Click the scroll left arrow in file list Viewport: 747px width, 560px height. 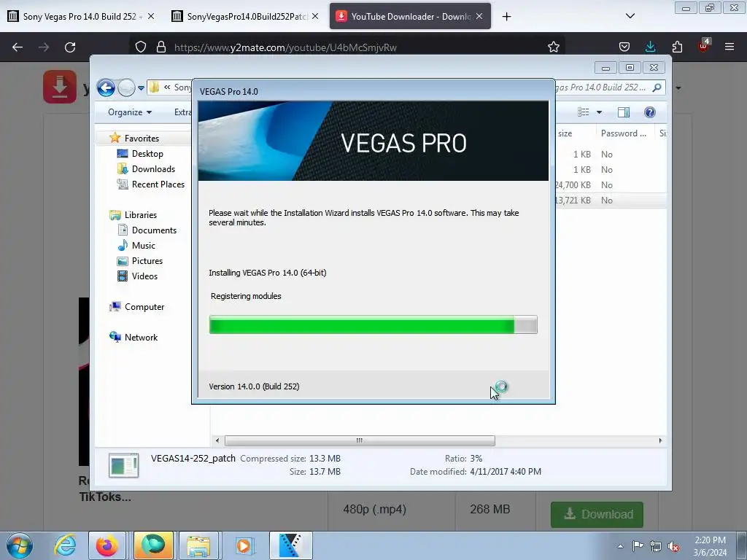pyautogui.click(x=217, y=440)
